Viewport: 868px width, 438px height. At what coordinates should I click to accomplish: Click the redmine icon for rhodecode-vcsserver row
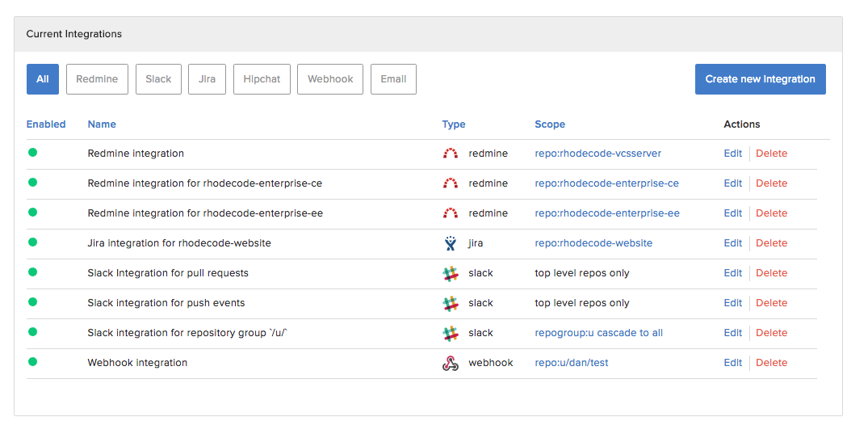click(451, 154)
